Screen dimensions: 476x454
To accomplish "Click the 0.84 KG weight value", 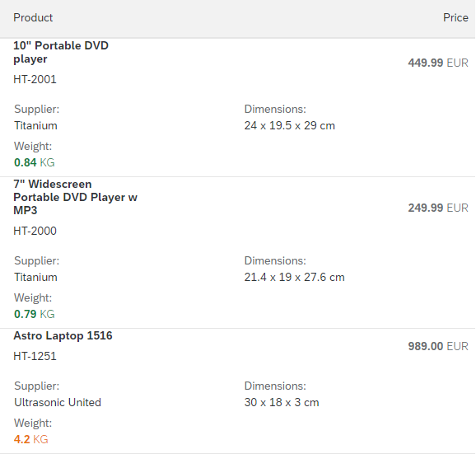I will pyautogui.click(x=35, y=162).
